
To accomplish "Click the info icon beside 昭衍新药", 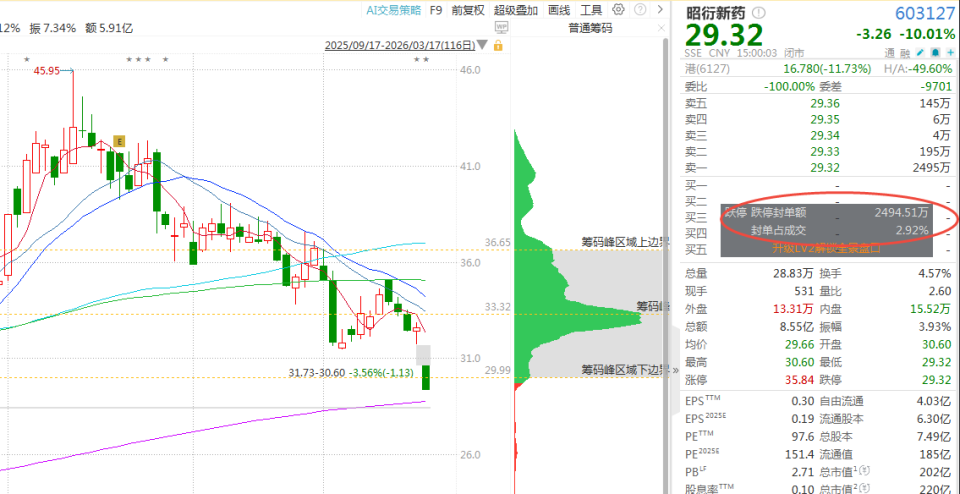I will tap(758, 13).
